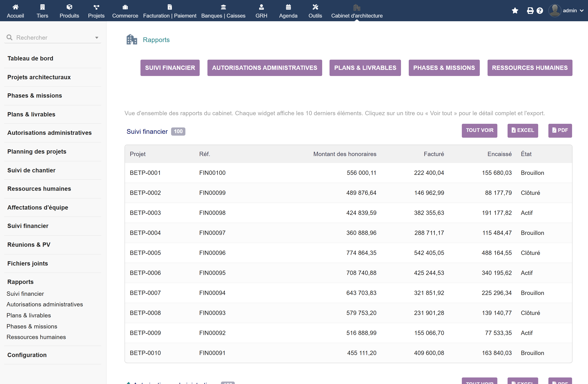Expand the admin user dropdown
588x384 pixels.
tap(566, 11)
